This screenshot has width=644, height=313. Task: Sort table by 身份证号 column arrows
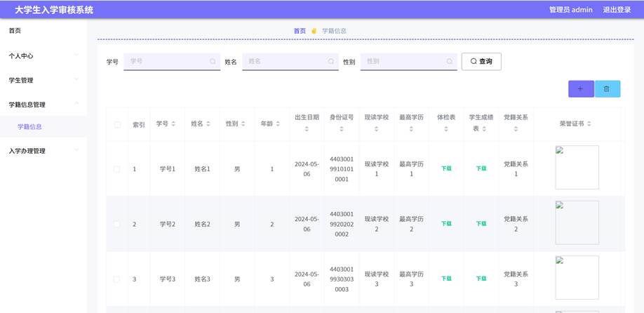click(x=342, y=129)
